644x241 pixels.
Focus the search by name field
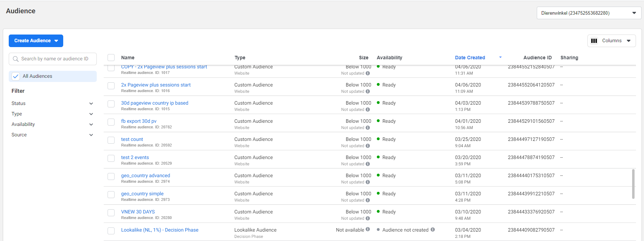point(56,59)
